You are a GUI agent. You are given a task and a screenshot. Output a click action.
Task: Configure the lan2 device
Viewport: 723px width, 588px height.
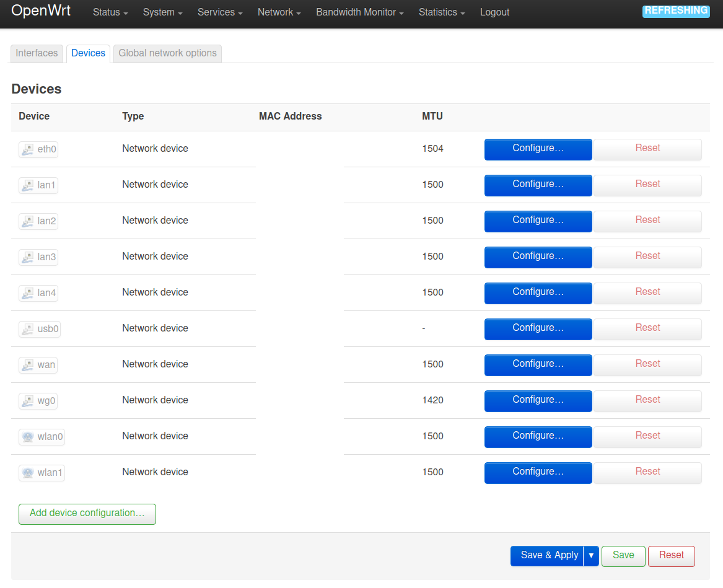point(538,221)
